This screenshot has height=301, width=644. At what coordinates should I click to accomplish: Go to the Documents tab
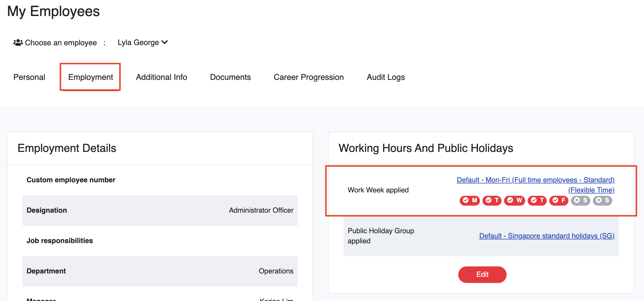230,77
